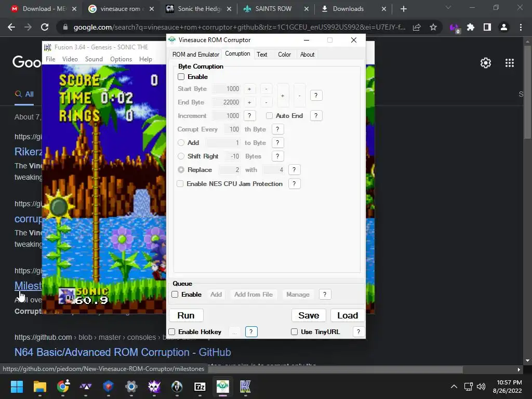Open help for Enable Hotkey
The image size is (532, 399).
pyautogui.click(x=251, y=332)
